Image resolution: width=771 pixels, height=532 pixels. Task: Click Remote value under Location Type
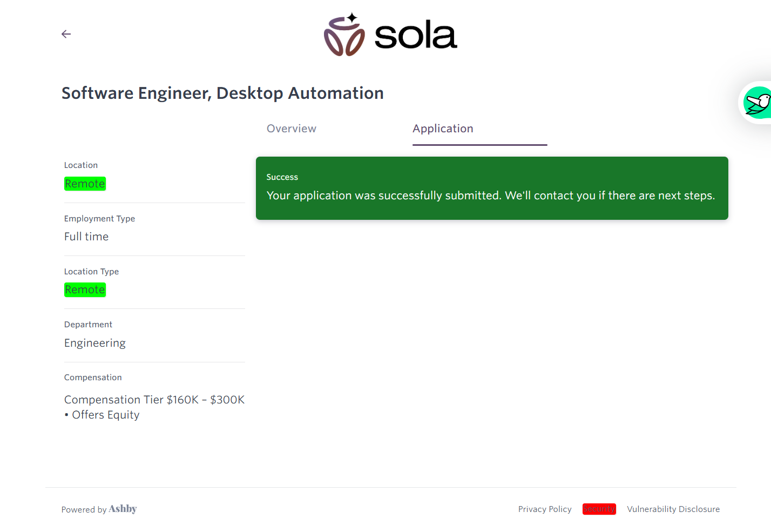pos(85,289)
